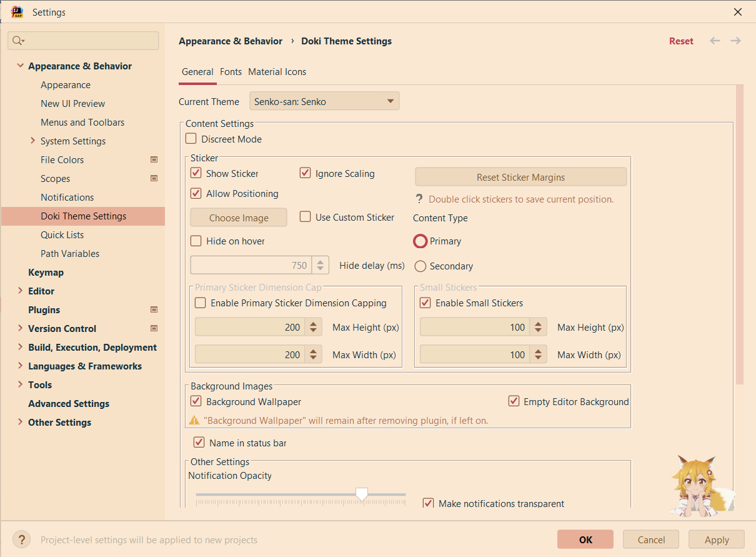Screen dimensions: 756x557
Task: Click the Reset link
Action: click(681, 40)
